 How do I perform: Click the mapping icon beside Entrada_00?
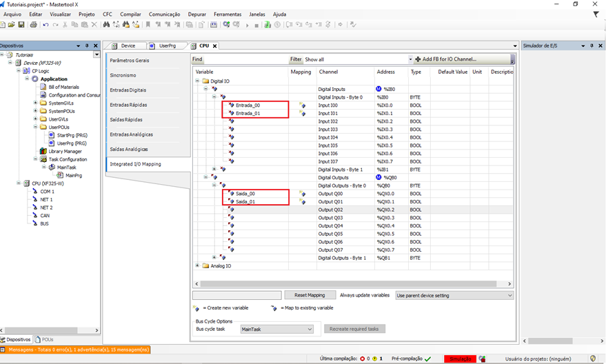[x=301, y=105]
